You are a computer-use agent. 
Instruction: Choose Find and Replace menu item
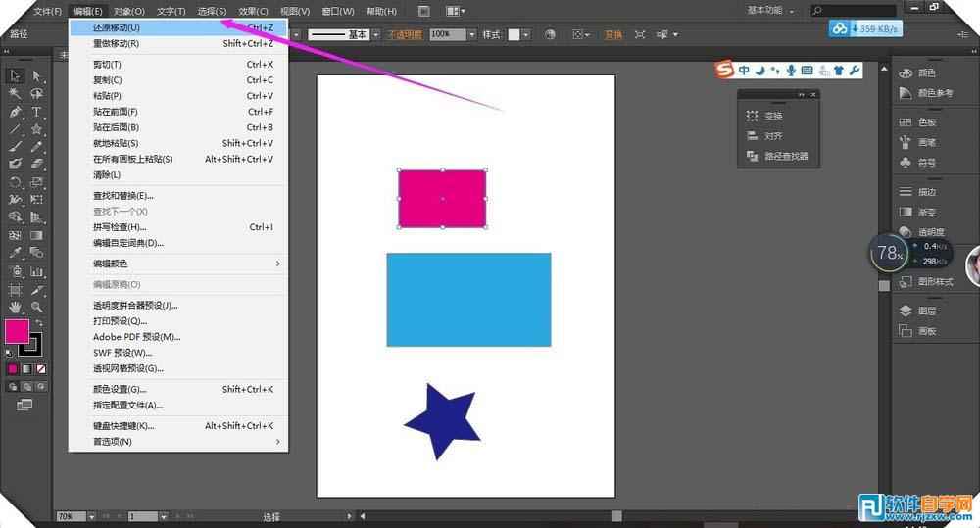(178, 196)
